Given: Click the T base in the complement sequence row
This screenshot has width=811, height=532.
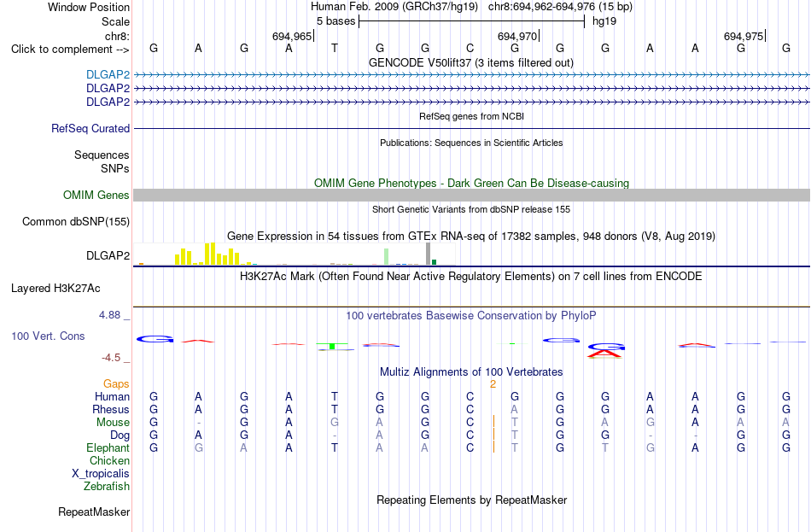Looking at the screenshot, I should tap(334, 48).
